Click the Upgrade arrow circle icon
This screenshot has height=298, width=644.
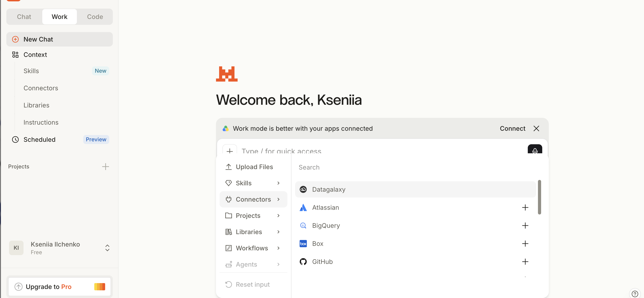pos(19,287)
